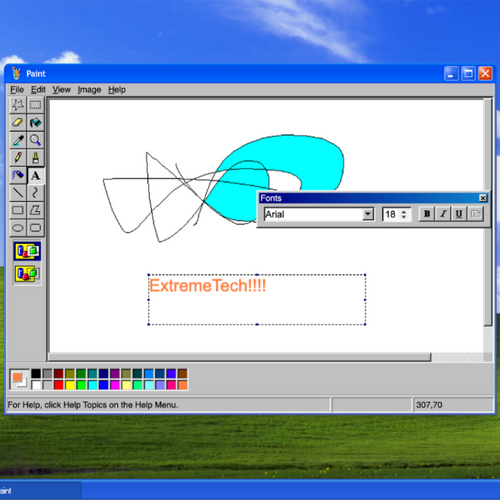Choose the Polygon tool
Viewport: 500px width, 500px height.
[35, 210]
